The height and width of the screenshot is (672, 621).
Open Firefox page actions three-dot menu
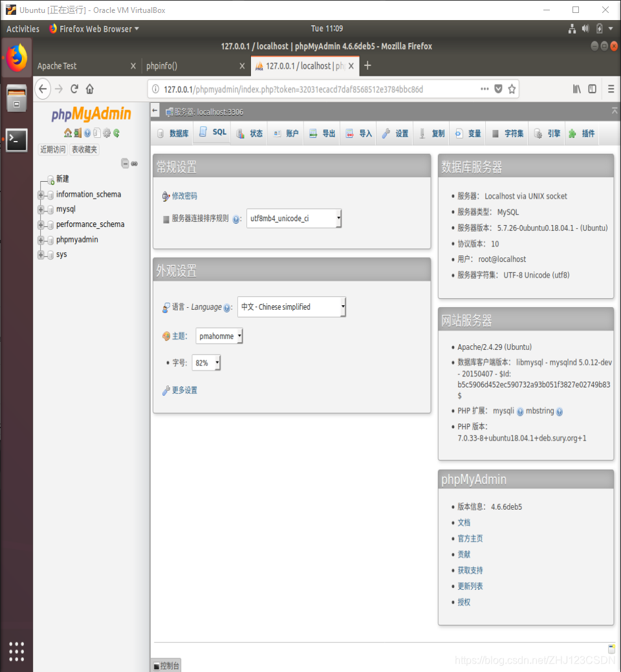click(x=485, y=89)
